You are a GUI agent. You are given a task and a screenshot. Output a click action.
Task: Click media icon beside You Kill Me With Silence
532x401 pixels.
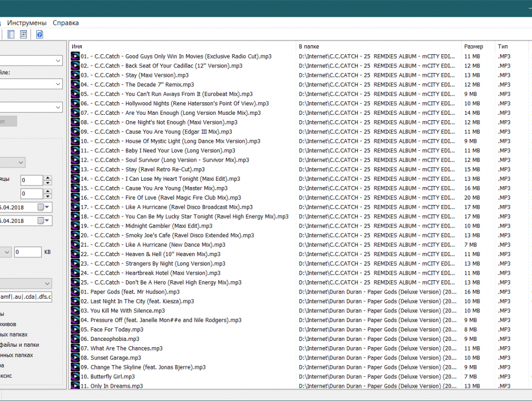pyautogui.click(x=75, y=311)
